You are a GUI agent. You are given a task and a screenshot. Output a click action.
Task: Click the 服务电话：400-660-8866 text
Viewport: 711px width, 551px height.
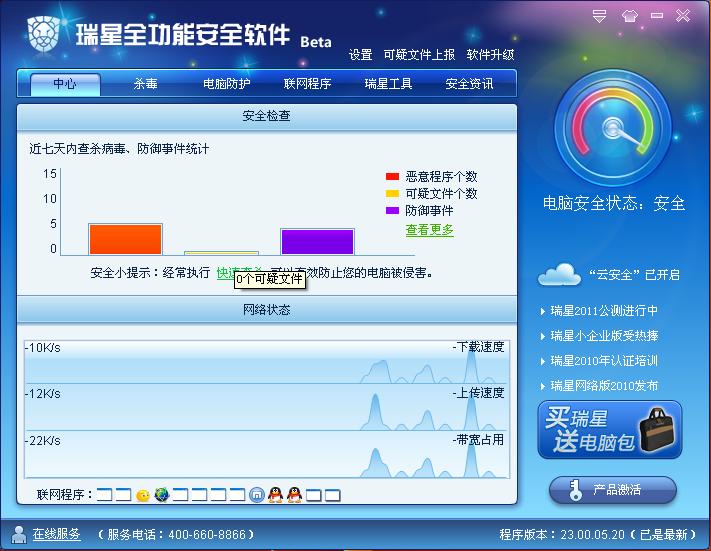pyautogui.click(x=176, y=535)
